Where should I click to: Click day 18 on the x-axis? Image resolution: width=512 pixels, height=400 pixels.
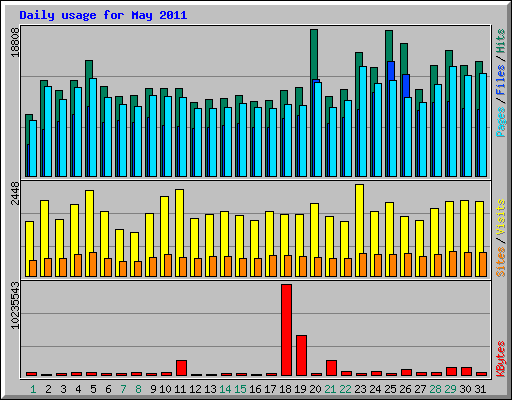285,389
